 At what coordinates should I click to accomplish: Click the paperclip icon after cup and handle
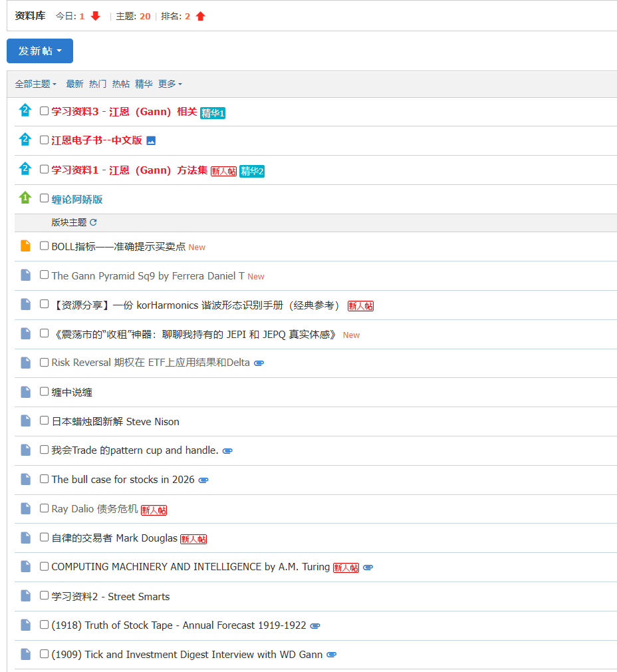coord(227,451)
